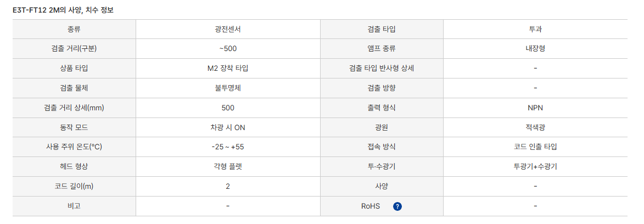This screenshot has width=644, height=224.
Task: Click the heading E3T-FT12 2M의 사양, 치수 정보
Action: click(x=63, y=10)
